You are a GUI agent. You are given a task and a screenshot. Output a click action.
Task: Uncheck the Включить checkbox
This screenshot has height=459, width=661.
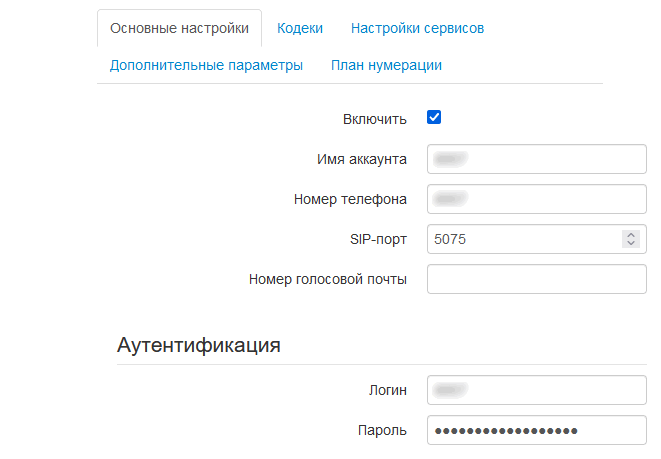(x=434, y=117)
